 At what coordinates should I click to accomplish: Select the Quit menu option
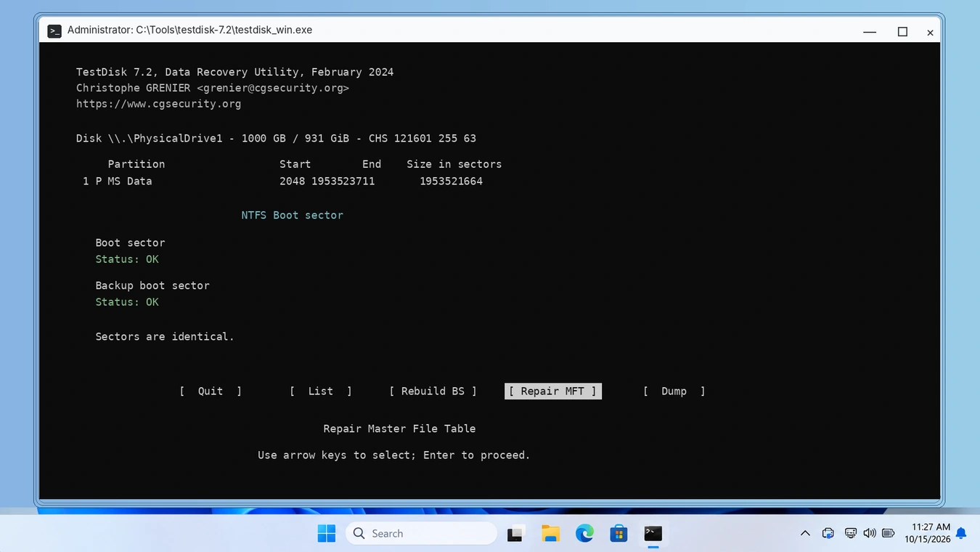[211, 391]
